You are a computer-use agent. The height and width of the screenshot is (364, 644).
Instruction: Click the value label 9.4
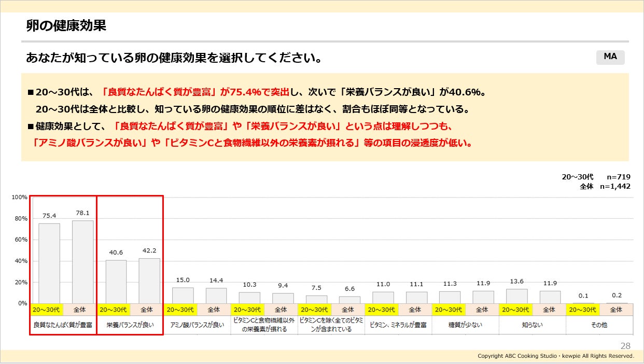(x=283, y=286)
